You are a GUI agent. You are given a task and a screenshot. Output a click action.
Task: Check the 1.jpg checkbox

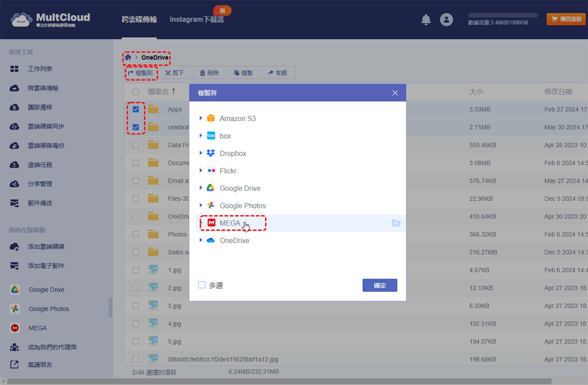click(136, 270)
